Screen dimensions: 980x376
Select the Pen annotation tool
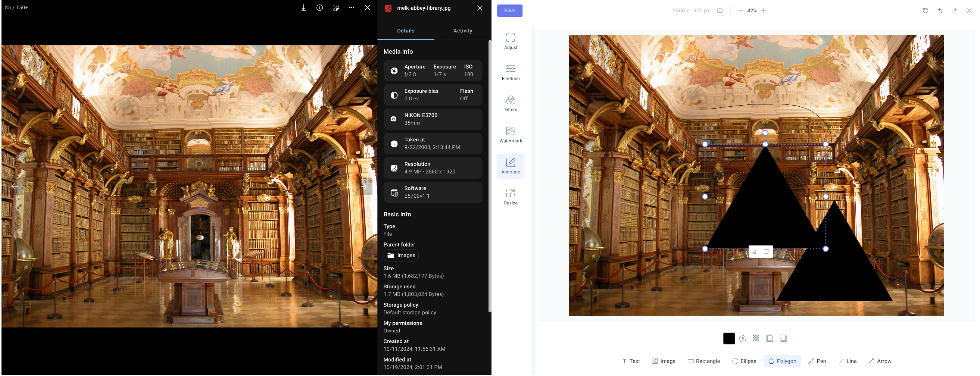click(x=817, y=361)
